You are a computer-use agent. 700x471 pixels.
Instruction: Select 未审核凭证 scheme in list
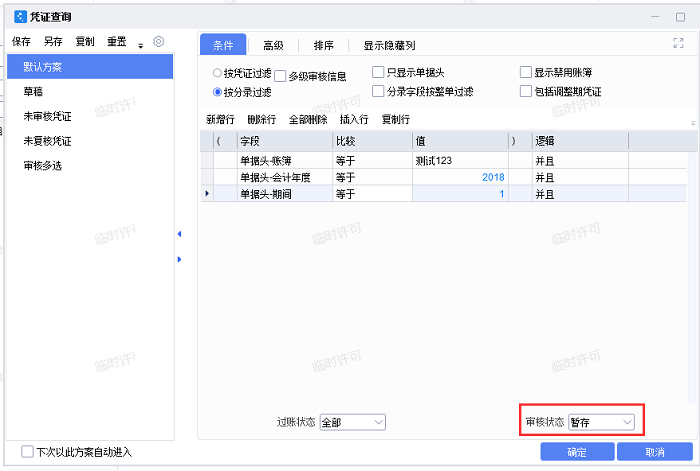tap(48, 116)
